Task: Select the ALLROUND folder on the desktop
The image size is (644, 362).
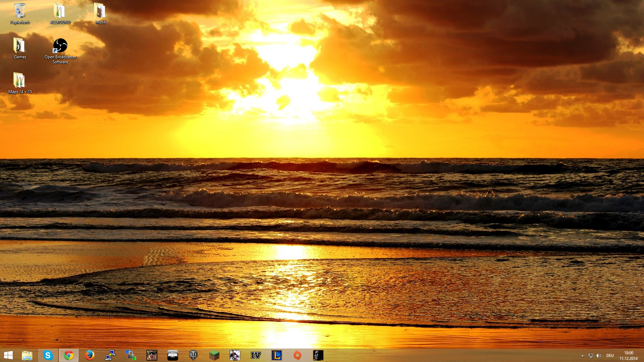Action: 60,13
